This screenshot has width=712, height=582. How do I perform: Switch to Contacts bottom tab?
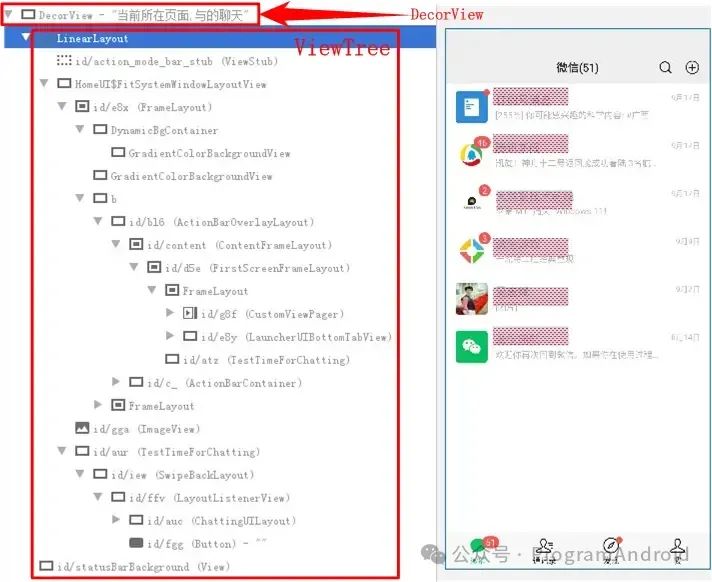tap(544, 551)
